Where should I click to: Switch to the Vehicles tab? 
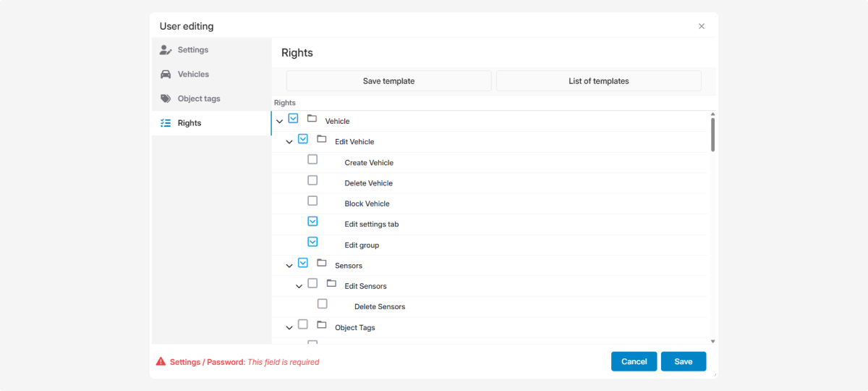(x=193, y=75)
